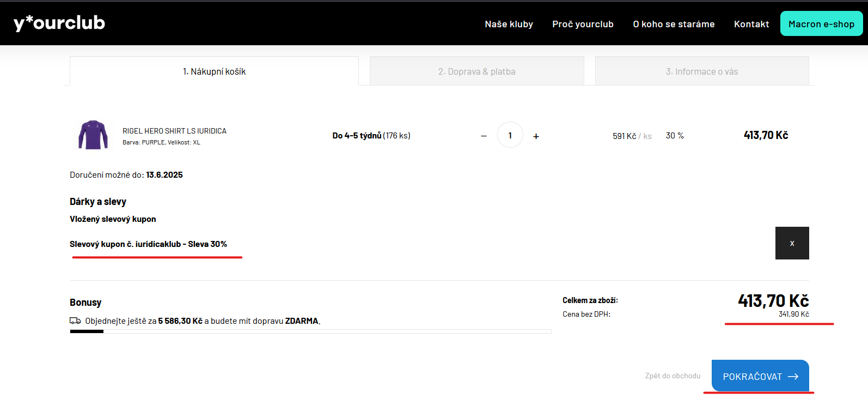Image resolution: width=868 pixels, height=411 pixels.
Task: Go to O koho se staráme
Action: coord(674,24)
